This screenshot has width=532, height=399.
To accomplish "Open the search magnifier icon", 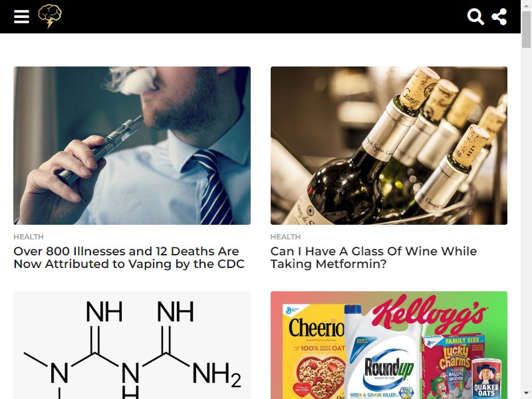I will pyautogui.click(x=475, y=17).
